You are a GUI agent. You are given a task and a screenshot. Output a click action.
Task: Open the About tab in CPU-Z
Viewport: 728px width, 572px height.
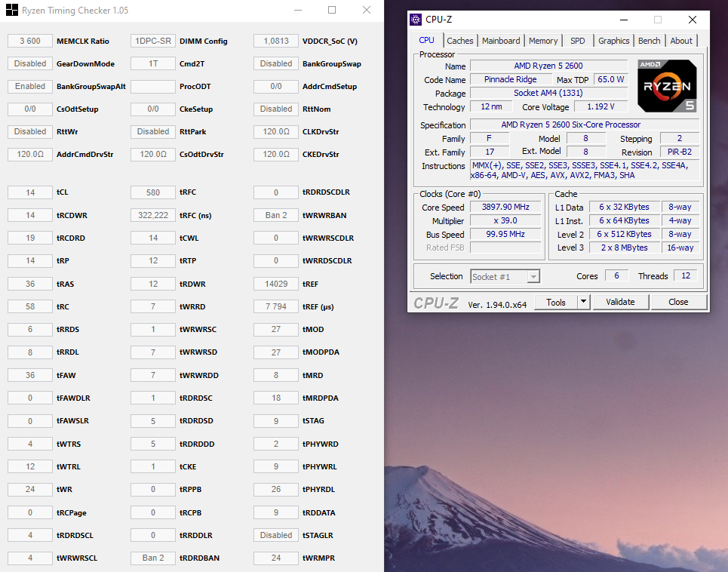pyautogui.click(x=681, y=41)
